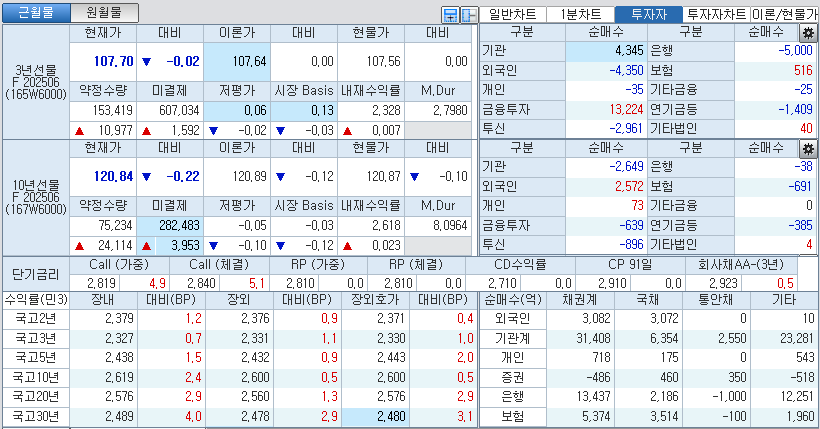
Task: Click the 단기금리 row label
Action: (36, 275)
